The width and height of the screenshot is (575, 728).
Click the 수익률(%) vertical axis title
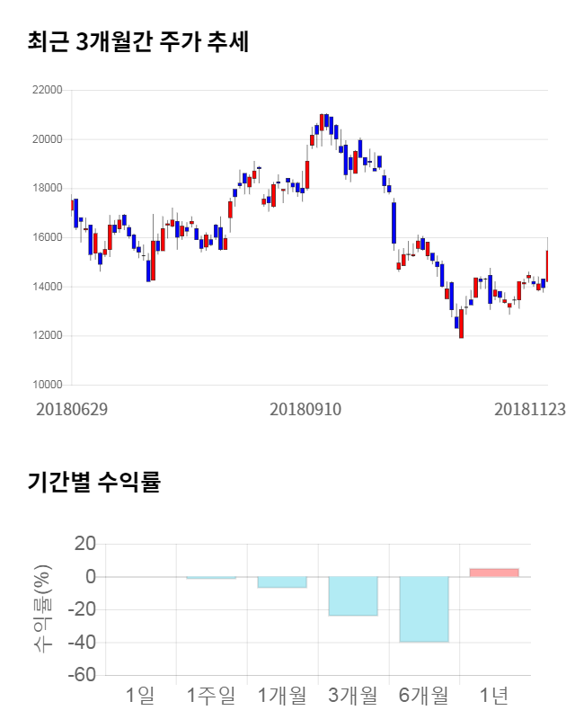[x=41, y=609]
